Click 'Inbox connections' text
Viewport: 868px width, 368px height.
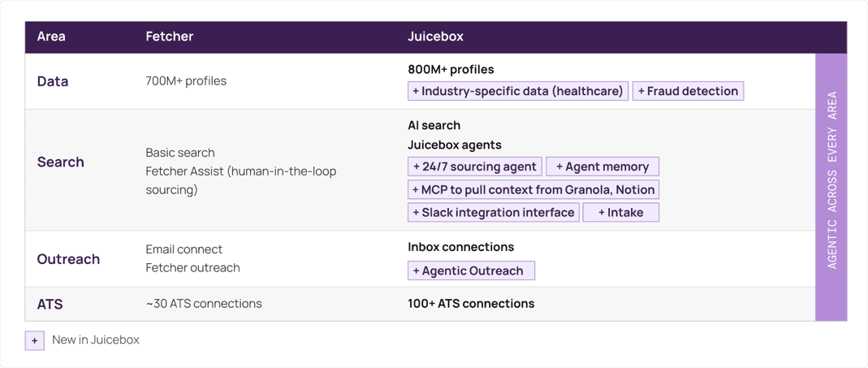pyautogui.click(x=460, y=247)
